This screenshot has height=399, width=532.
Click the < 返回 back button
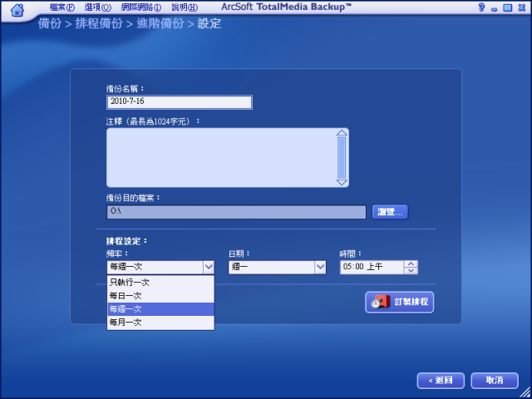tap(441, 381)
